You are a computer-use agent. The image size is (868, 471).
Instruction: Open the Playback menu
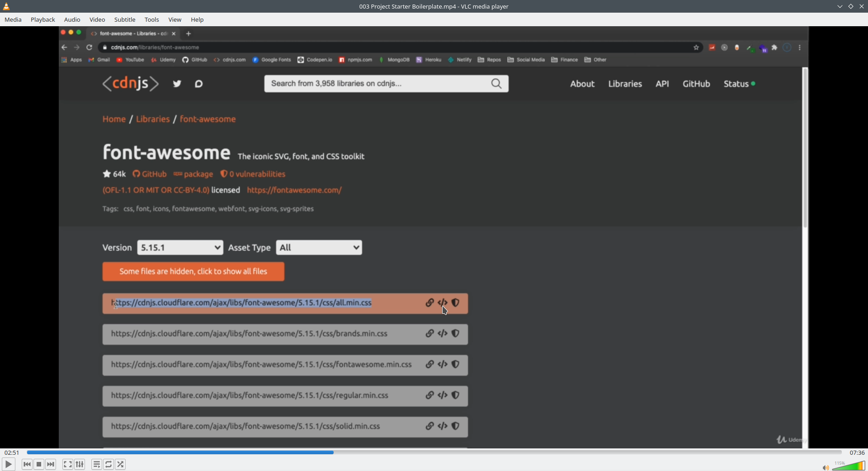click(43, 19)
